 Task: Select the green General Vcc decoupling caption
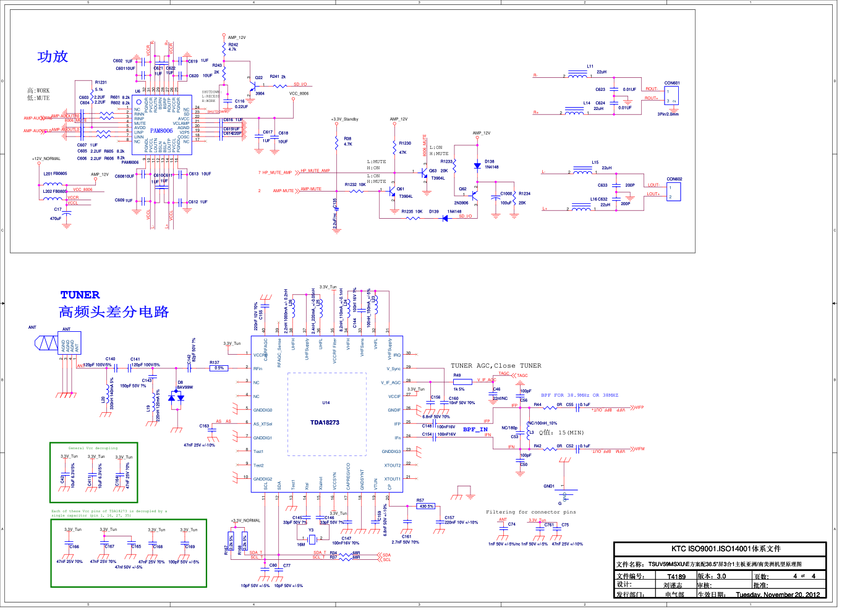tap(93, 448)
